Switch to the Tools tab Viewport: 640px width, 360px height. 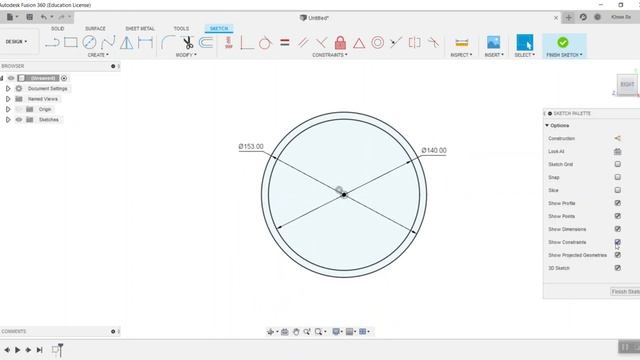[181, 29]
